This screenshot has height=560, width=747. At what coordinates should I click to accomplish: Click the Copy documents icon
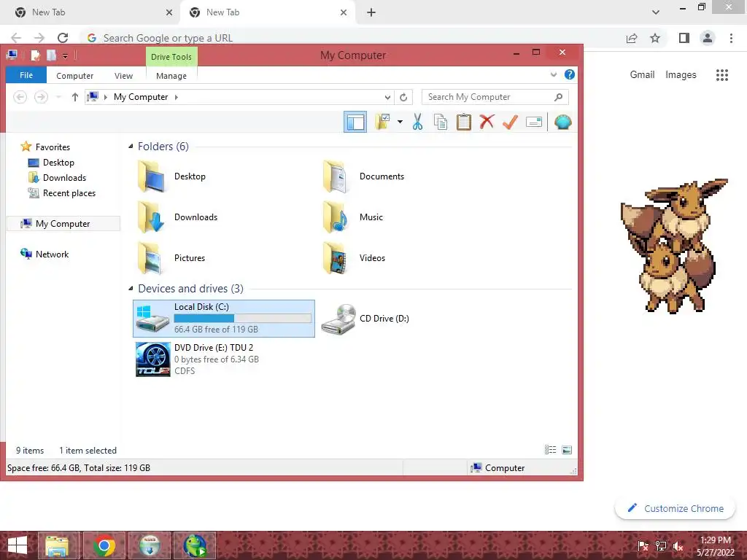point(441,122)
